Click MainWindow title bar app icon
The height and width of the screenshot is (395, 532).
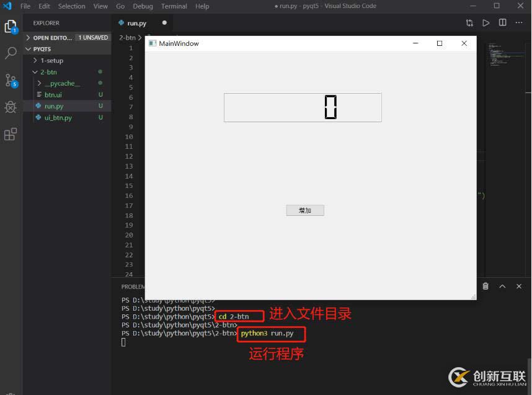[x=153, y=43]
